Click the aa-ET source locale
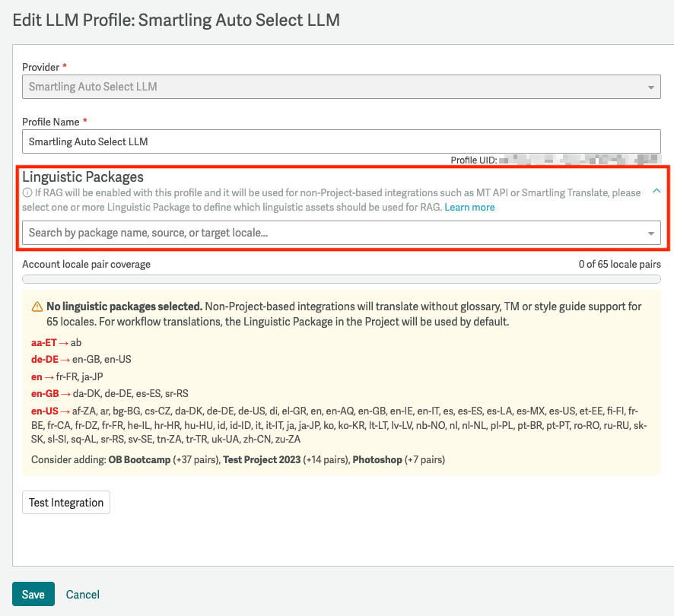674x616 pixels. click(44, 343)
